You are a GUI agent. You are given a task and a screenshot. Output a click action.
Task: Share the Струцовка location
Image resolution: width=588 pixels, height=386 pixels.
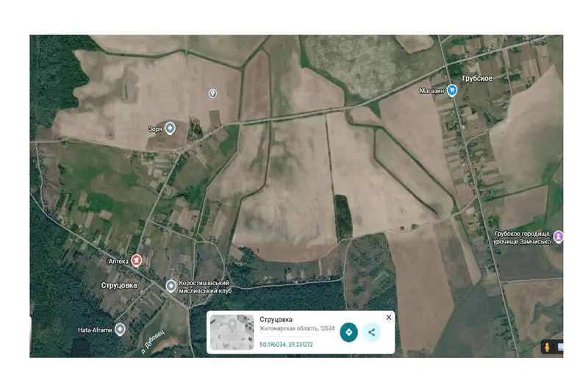(x=372, y=332)
